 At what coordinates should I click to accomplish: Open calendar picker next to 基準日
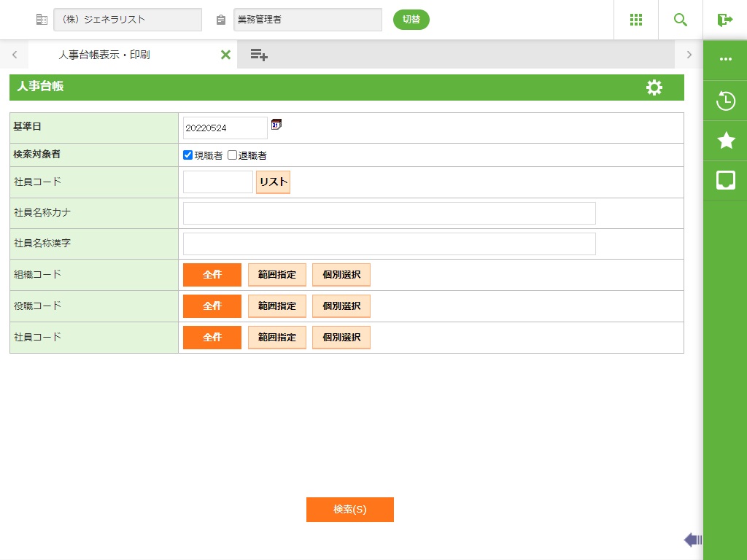[276, 125]
